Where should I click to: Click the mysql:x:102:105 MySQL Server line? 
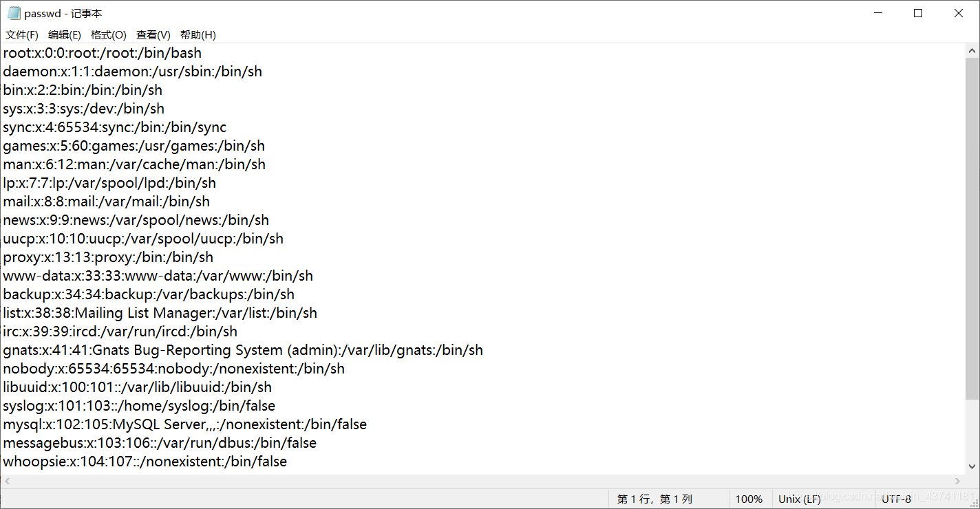pyautogui.click(x=185, y=424)
